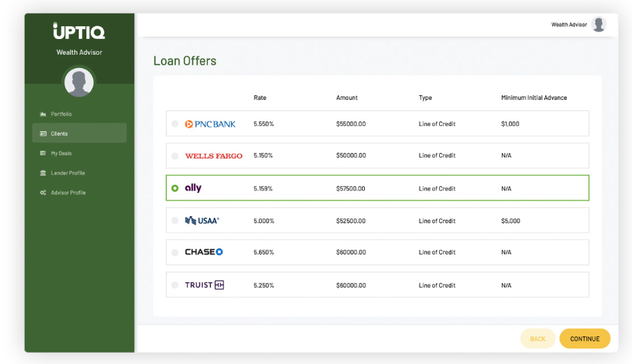The image size is (632, 364).
Task: Open the Portfolio menu item
Action: (x=62, y=114)
